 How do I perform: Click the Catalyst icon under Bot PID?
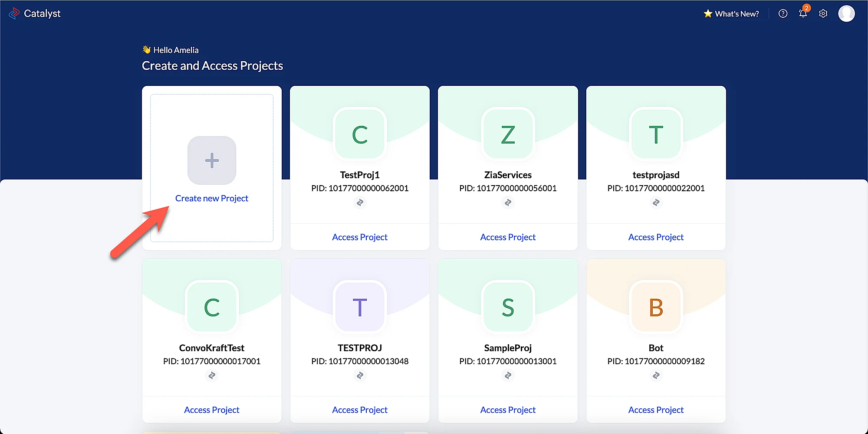coord(656,375)
